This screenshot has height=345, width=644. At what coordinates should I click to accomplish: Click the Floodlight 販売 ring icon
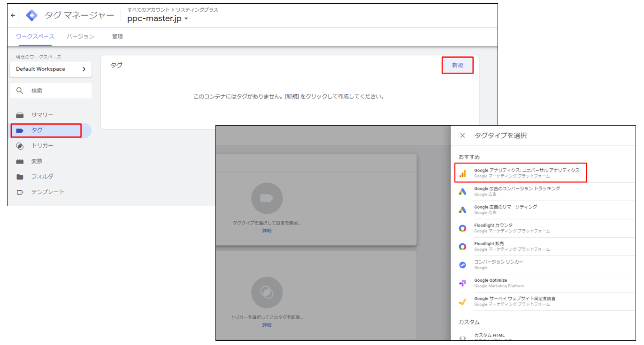point(463,247)
